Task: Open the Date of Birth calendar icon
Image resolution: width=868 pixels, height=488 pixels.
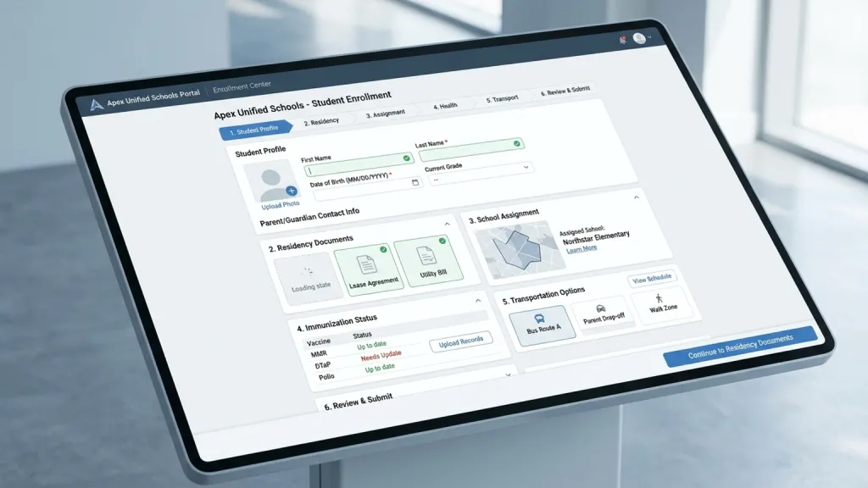Action: click(415, 183)
